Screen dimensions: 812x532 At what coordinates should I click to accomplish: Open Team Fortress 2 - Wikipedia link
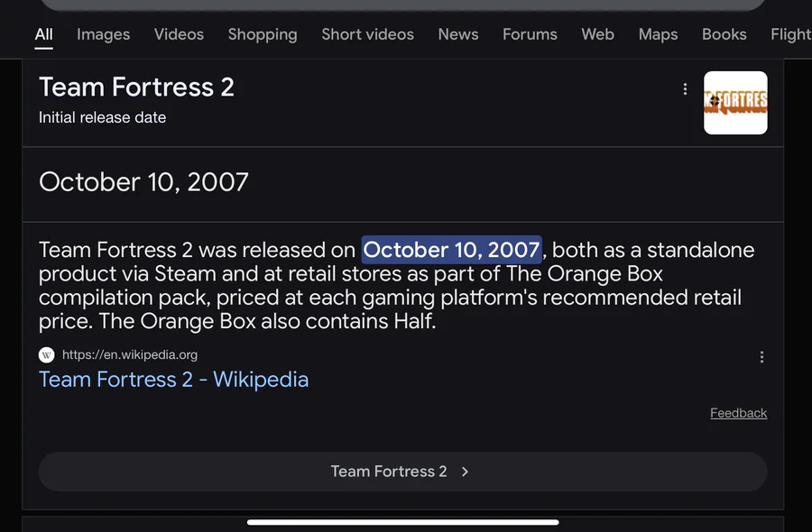(173, 380)
